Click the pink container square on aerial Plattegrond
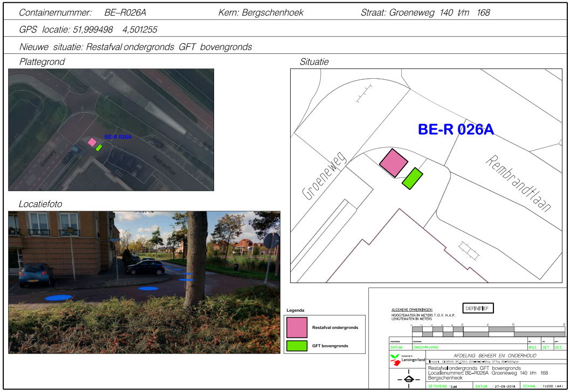570x392 pixels. tap(92, 142)
